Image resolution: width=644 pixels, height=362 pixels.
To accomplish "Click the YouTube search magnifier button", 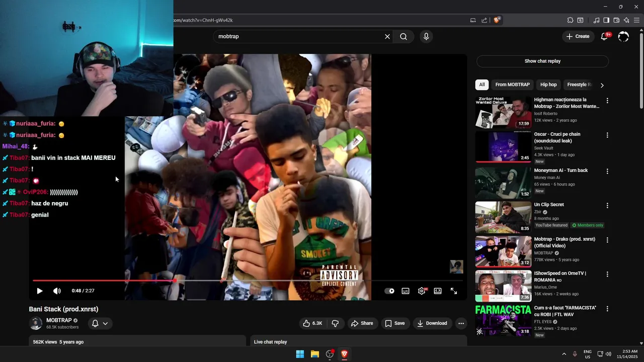I will click(x=404, y=36).
